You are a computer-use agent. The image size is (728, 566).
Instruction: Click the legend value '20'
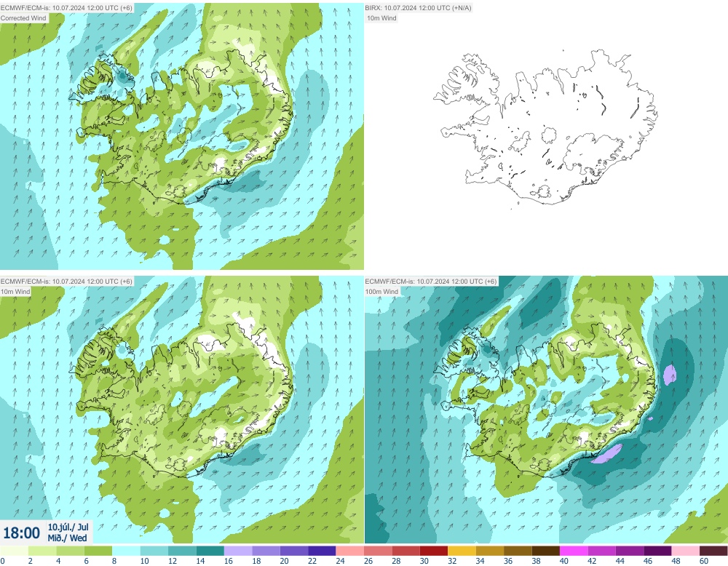284,561
